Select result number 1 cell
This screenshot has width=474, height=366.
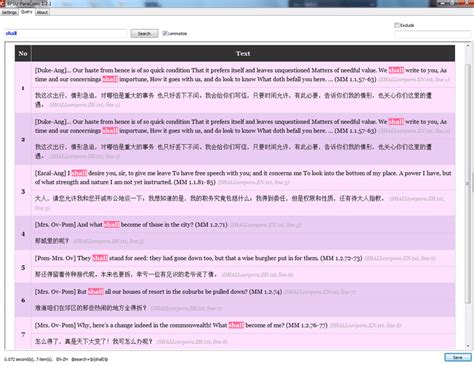tap(23, 88)
